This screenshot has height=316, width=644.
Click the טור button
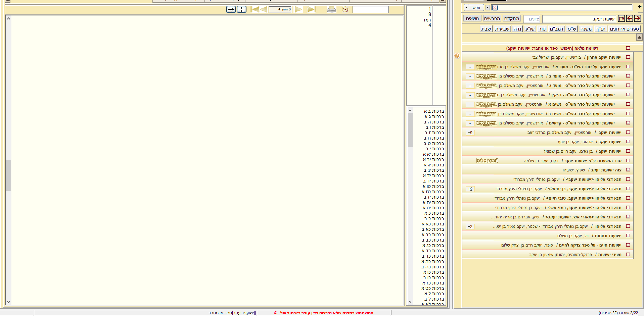pyautogui.click(x=542, y=29)
